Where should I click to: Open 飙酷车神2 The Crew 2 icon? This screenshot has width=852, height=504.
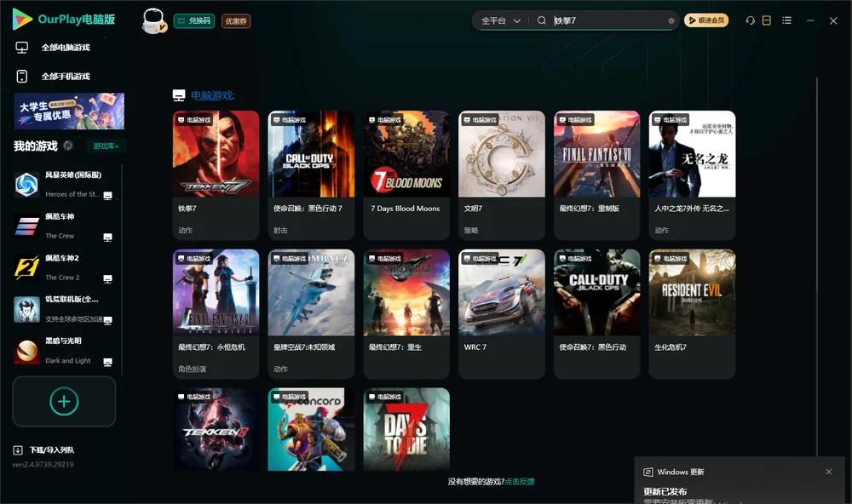[26, 267]
